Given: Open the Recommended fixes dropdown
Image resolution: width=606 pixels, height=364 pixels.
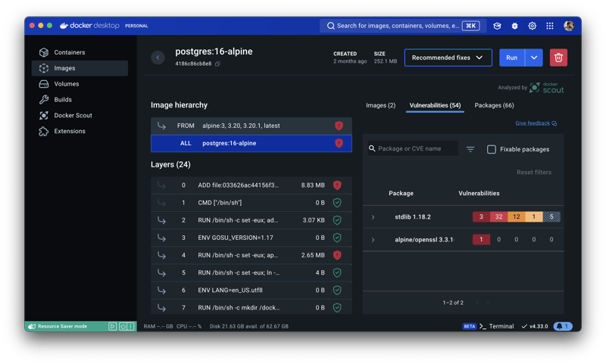Looking at the screenshot, I should coord(448,58).
